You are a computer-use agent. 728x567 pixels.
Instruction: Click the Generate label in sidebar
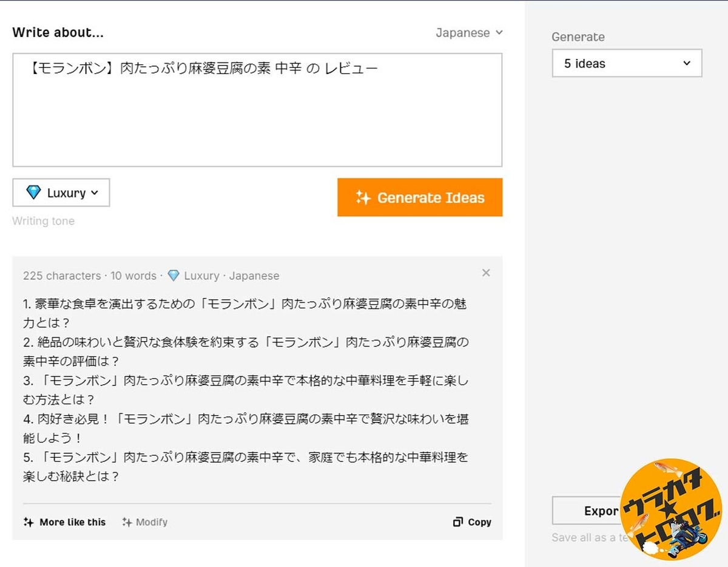578,36
